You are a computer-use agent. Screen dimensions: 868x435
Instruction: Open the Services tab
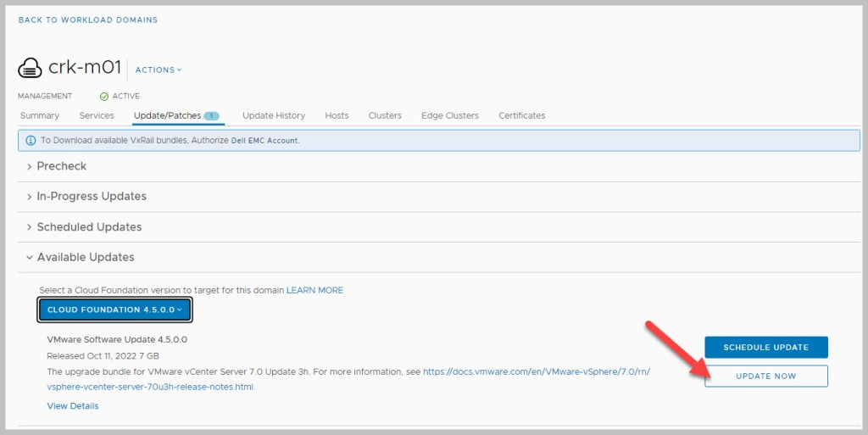97,115
